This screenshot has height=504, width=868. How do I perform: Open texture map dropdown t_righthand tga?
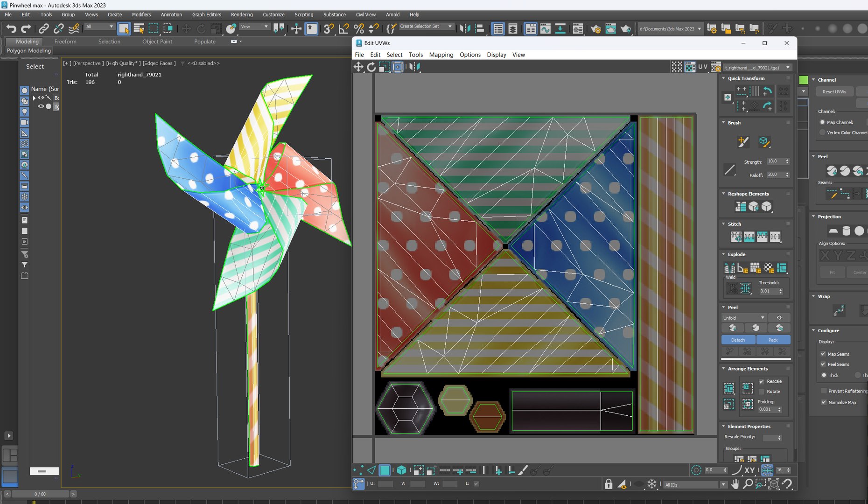757,68
